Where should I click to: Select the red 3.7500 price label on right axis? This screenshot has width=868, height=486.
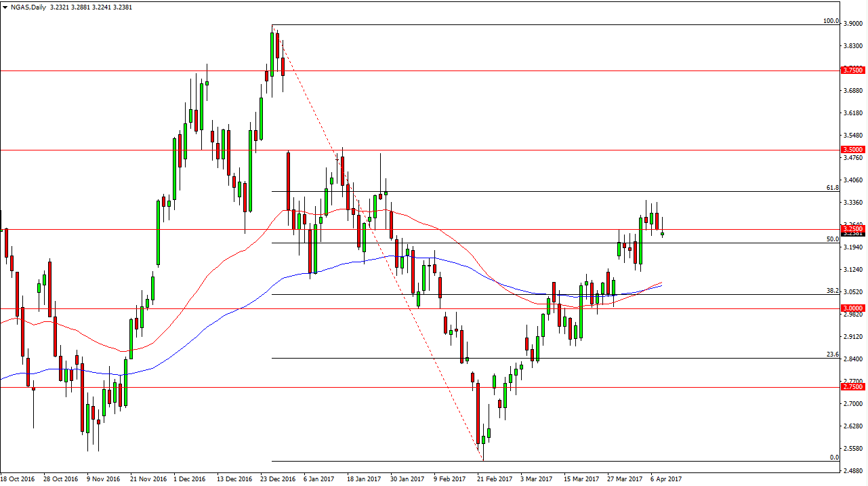pos(852,70)
